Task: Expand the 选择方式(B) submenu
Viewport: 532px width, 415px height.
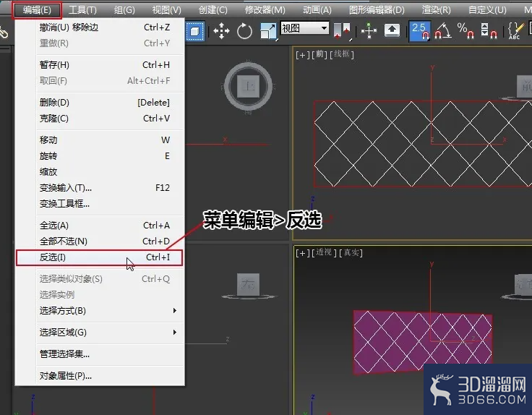Action: click(100, 311)
